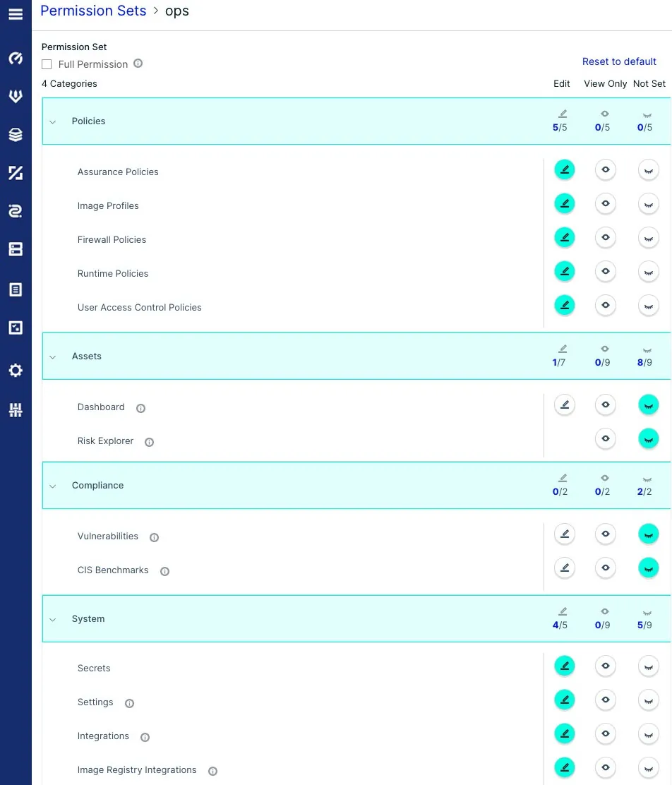Image resolution: width=672 pixels, height=785 pixels.
Task: Show info icon next to Integrations
Action: pyautogui.click(x=145, y=737)
